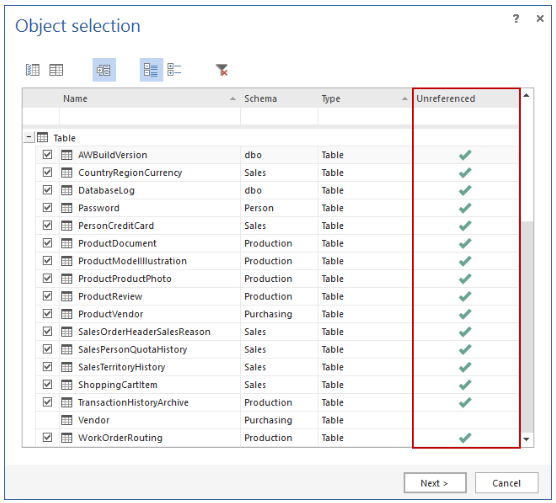Click the collapse all groups icon
This screenshot has height=503, width=556.
(174, 70)
